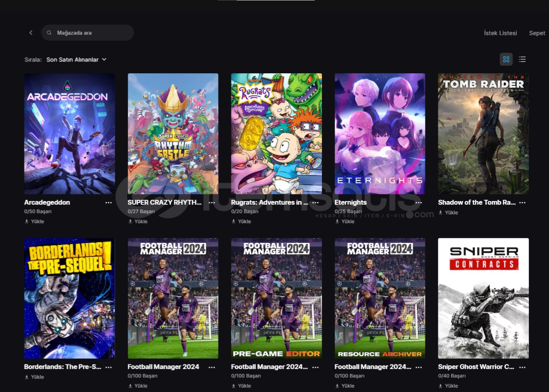Click Yükle under Shadow of the Tomb Raider

(448, 213)
